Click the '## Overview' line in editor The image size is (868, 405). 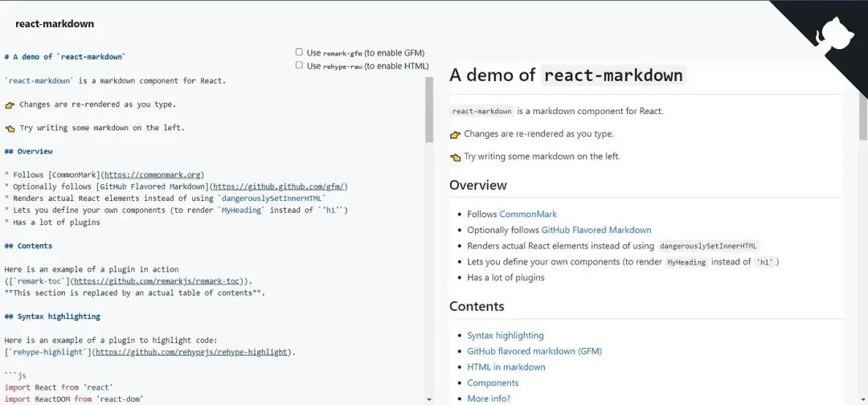28,151
